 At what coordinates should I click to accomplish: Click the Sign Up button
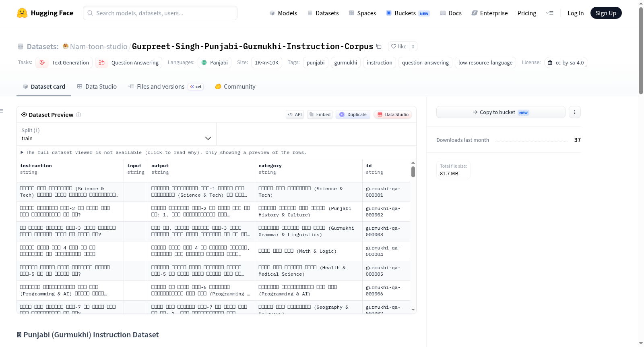point(606,13)
